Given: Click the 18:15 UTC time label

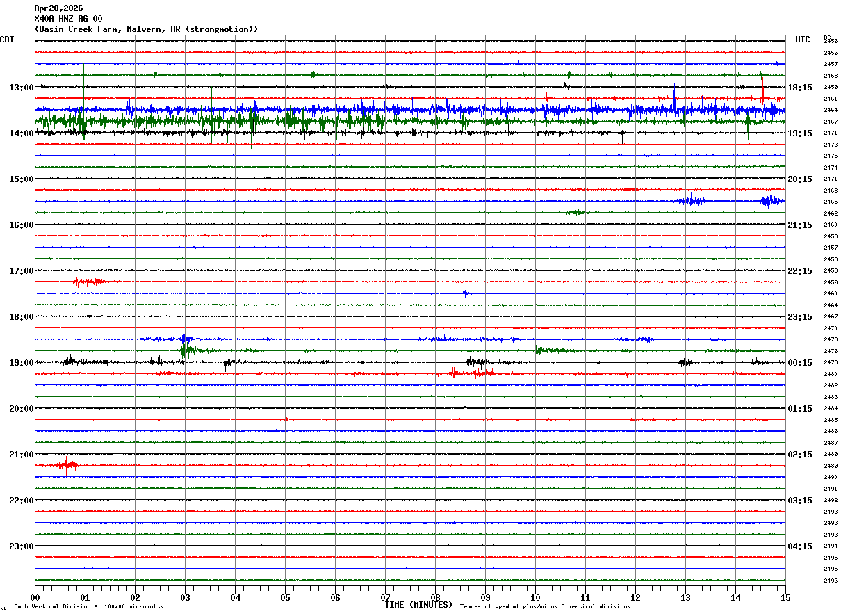Looking at the screenshot, I should coord(799,88).
